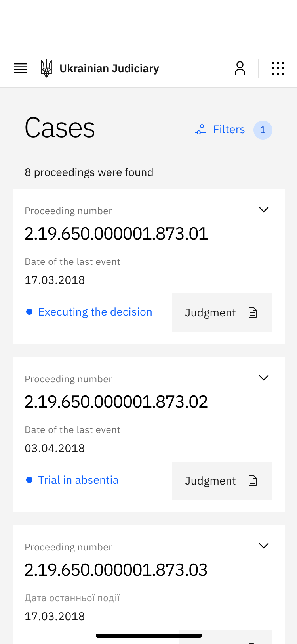
Task: Click the Trial in absentia status link
Action: tap(78, 480)
